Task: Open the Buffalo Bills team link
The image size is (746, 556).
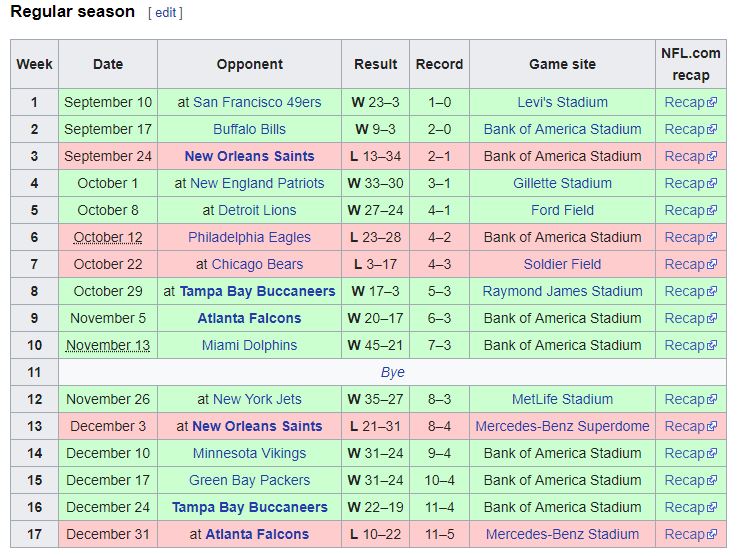Action: pyautogui.click(x=249, y=129)
